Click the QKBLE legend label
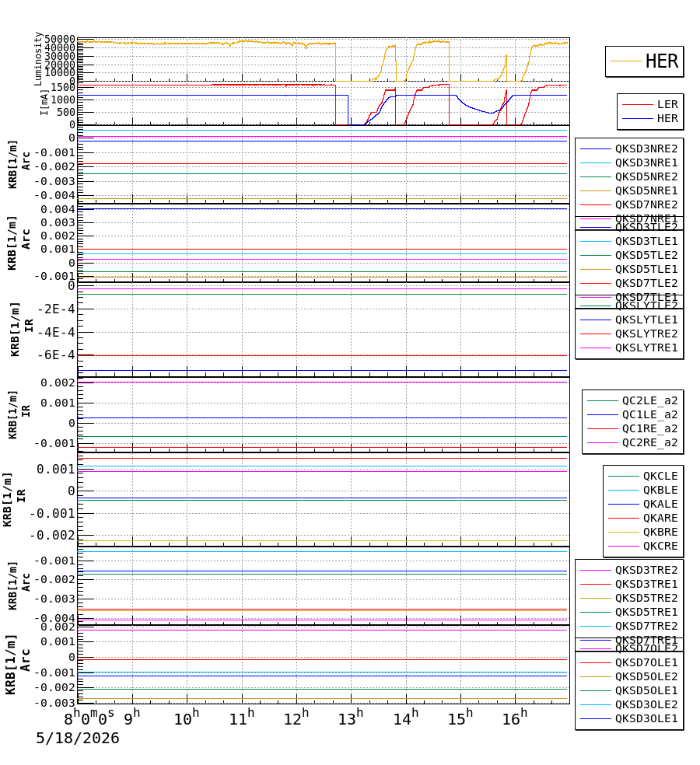Viewport: 700px width, 765px height. pos(660,491)
